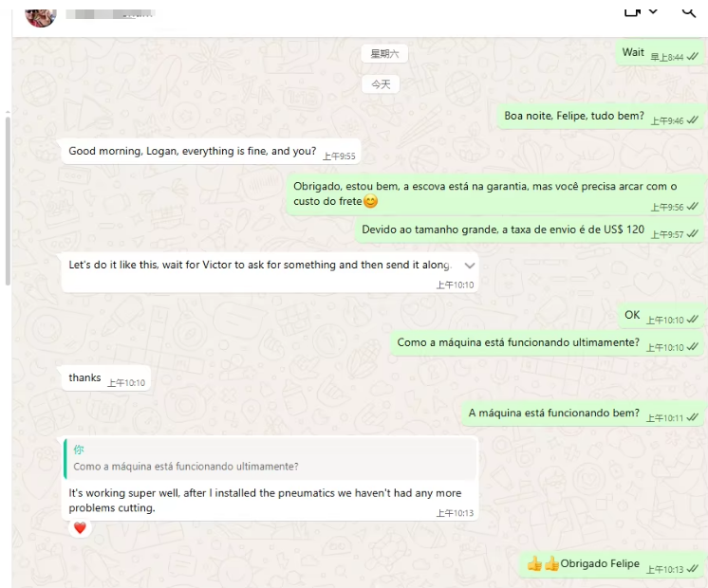Viewport: 708px width, 588px height.
Task: Click thumbs-up emojis before 'Obrigado Felipe'
Action: pyautogui.click(x=543, y=563)
